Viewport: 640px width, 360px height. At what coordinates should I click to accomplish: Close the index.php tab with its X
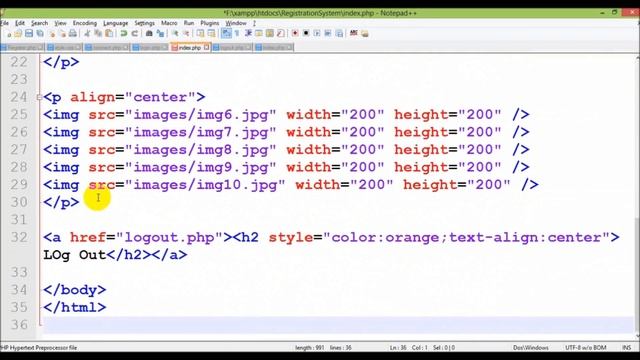pos(207,47)
